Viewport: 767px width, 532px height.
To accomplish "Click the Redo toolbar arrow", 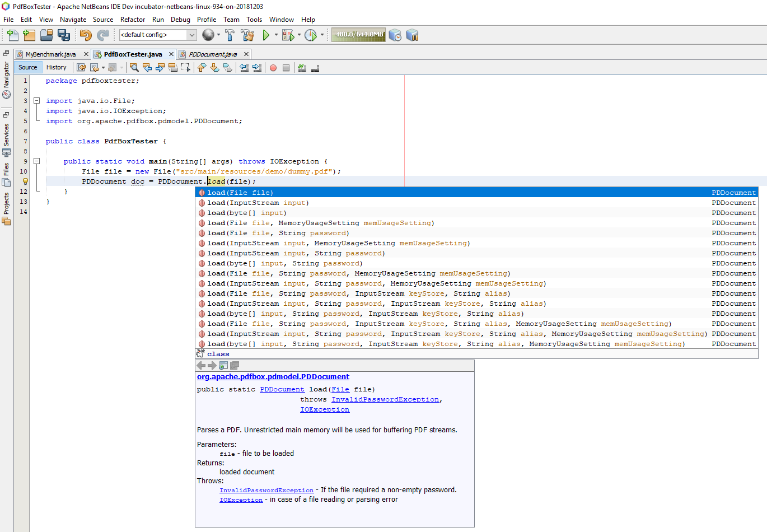I will (103, 35).
